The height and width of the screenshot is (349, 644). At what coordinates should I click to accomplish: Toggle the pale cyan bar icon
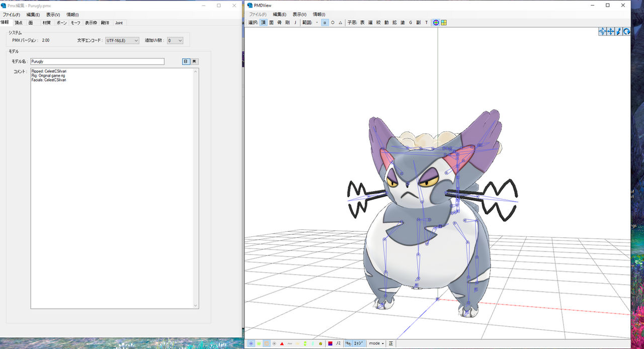[312, 343]
